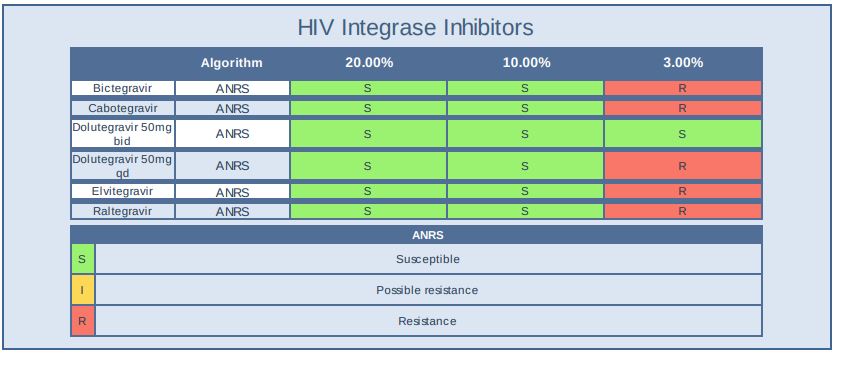Click Dolutegravir bid green S cell at 3.00%
The height and width of the screenshot is (367, 842).
pos(683,133)
